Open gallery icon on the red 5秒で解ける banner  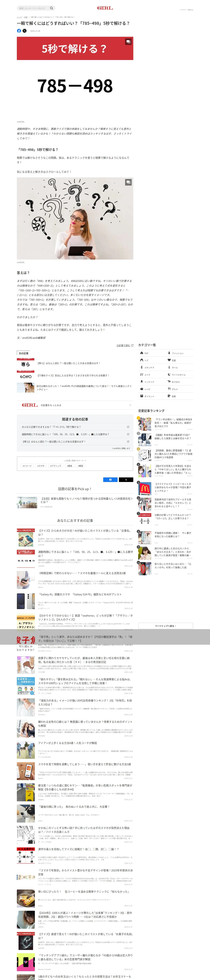click(x=128, y=41)
